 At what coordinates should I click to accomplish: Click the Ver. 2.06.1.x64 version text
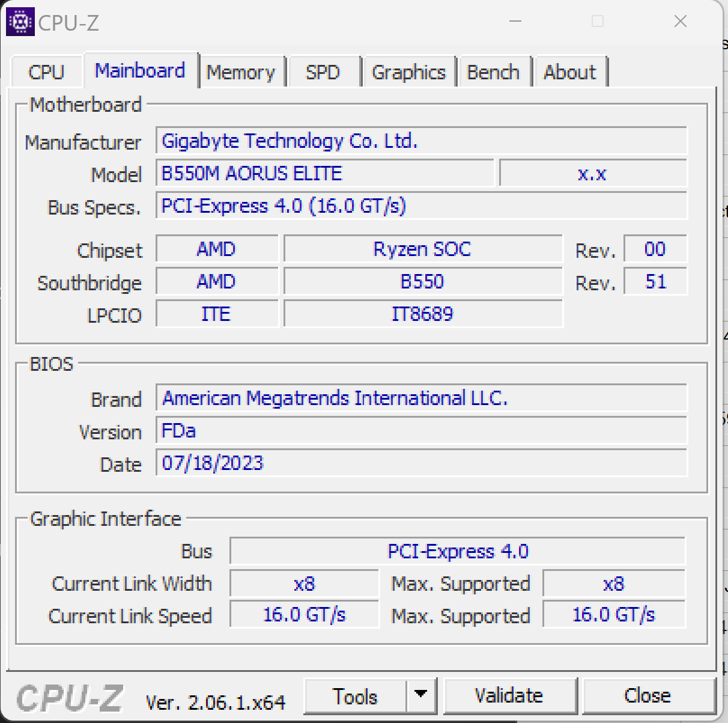[x=216, y=703]
